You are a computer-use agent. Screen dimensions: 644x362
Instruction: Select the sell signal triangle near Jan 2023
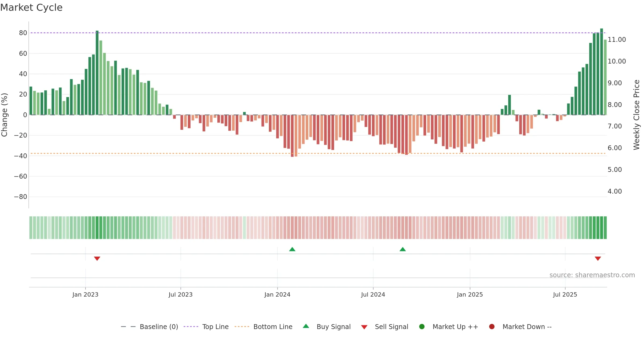(97, 258)
